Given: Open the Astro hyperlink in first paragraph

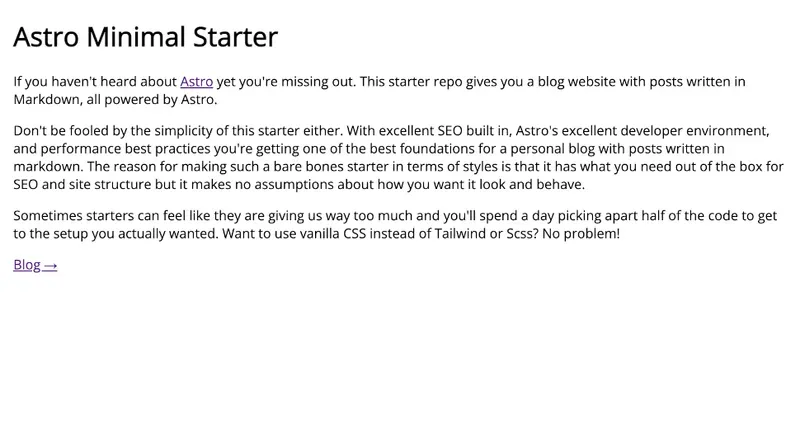Looking at the screenshot, I should point(196,82).
